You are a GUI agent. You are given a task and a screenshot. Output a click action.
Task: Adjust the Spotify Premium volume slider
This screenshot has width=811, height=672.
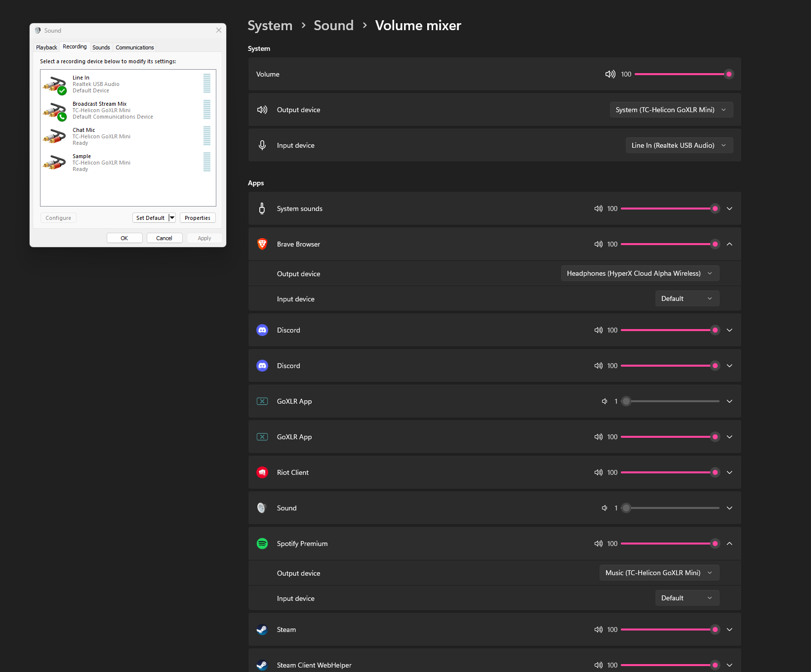(670, 544)
